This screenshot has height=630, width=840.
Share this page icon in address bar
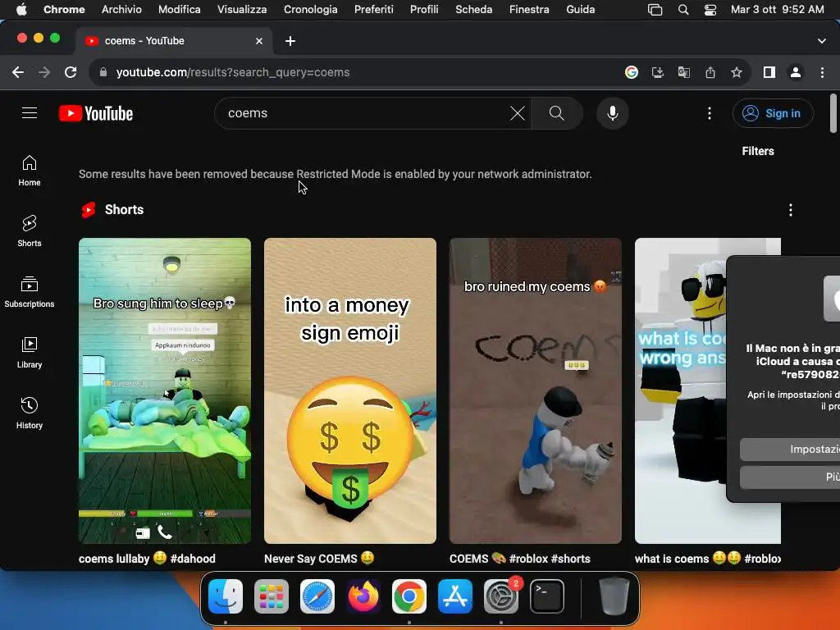click(x=710, y=72)
